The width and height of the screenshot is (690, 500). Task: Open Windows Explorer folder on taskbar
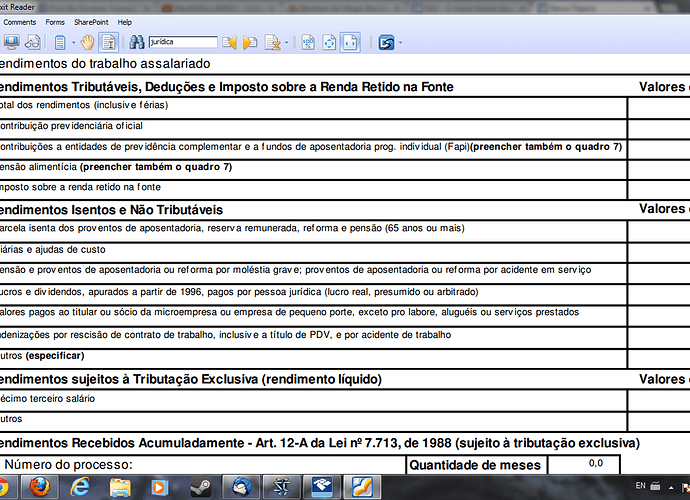click(x=120, y=487)
